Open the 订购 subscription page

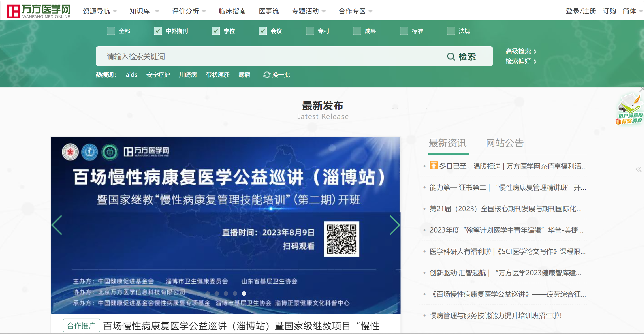[x=609, y=11]
